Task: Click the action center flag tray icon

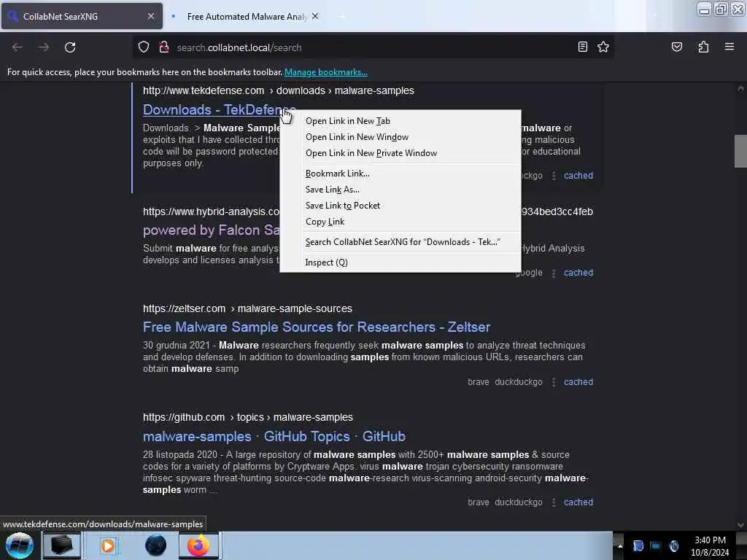Action: click(638, 545)
